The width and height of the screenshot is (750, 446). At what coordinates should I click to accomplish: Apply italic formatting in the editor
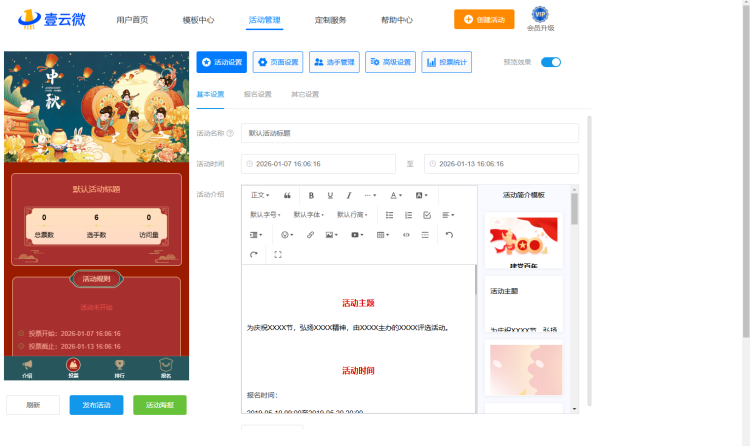click(348, 195)
